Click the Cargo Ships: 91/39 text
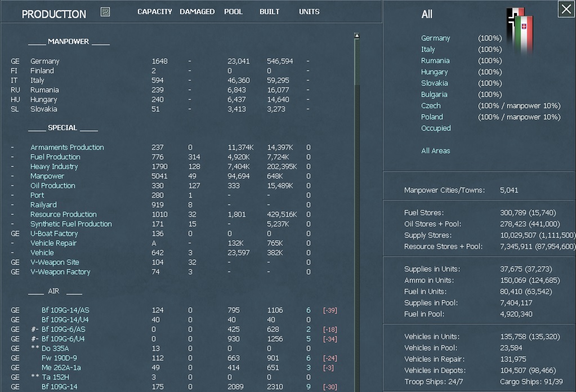The height and width of the screenshot is (392, 576). point(531,382)
